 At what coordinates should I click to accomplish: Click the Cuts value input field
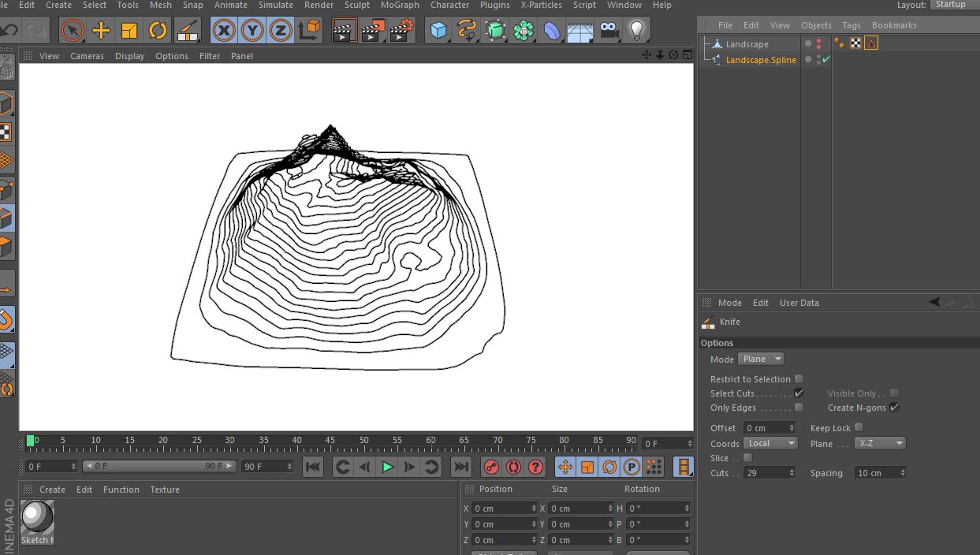pos(764,473)
